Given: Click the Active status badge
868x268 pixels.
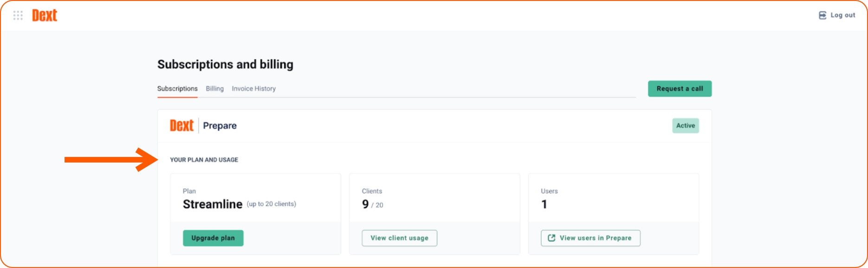Looking at the screenshot, I should pos(686,125).
